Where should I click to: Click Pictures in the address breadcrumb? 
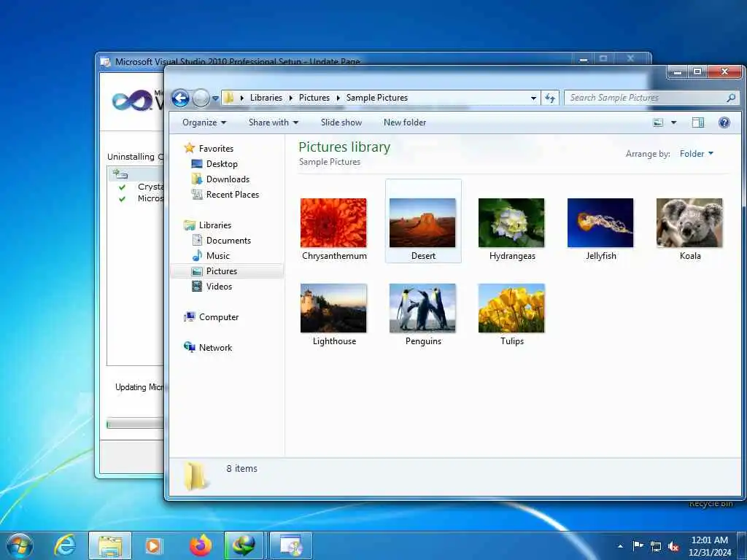point(314,98)
